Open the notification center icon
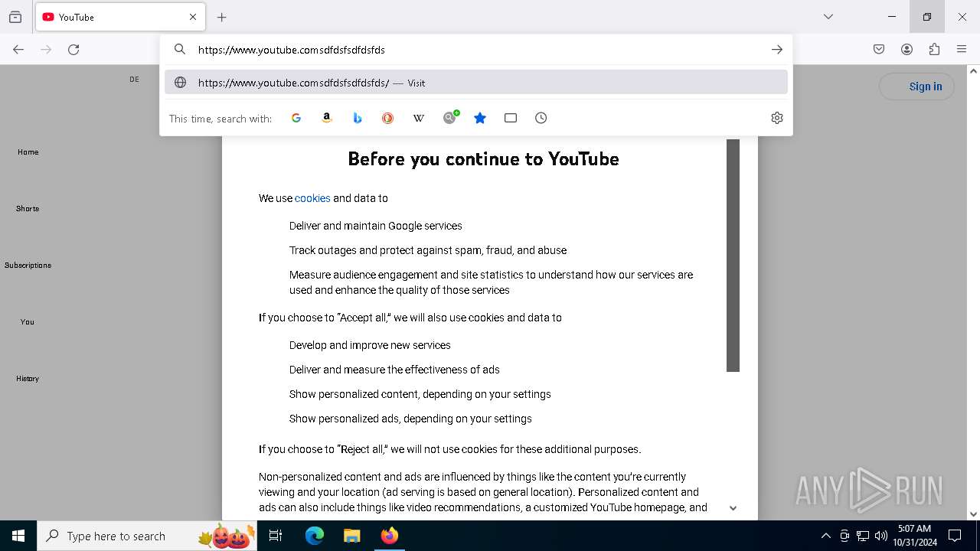This screenshot has width=980, height=551. (955, 536)
